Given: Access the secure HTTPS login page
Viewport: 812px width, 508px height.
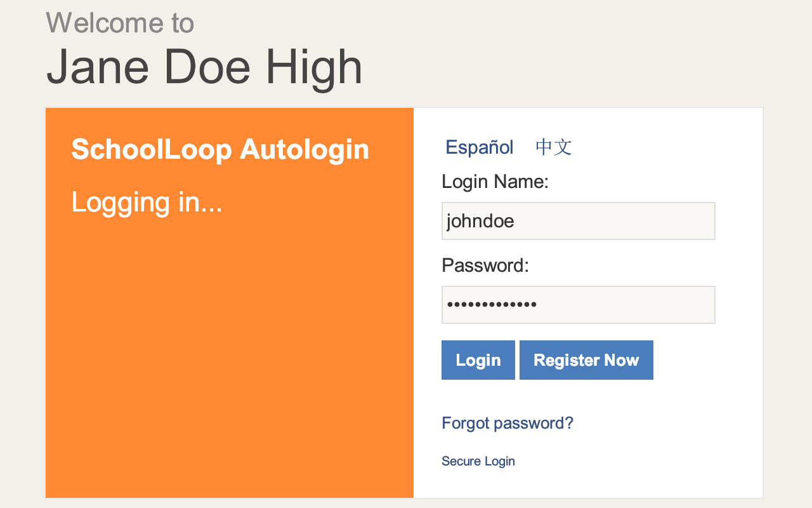Looking at the screenshot, I should pyautogui.click(x=478, y=460).
